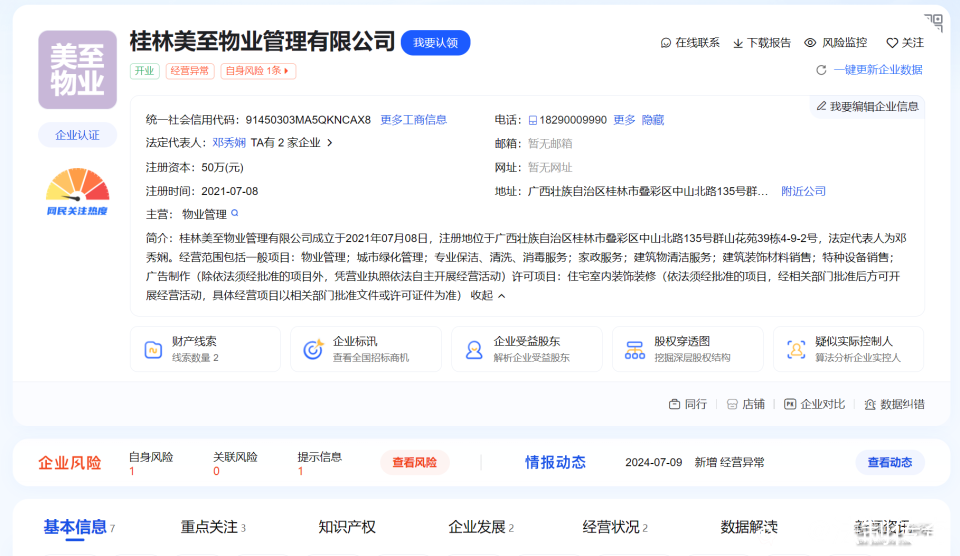Click the download report arrow icon
Image resolution: width=960 pixels, height=556 pixels.
pyautogui.click(x=738, y=43)
